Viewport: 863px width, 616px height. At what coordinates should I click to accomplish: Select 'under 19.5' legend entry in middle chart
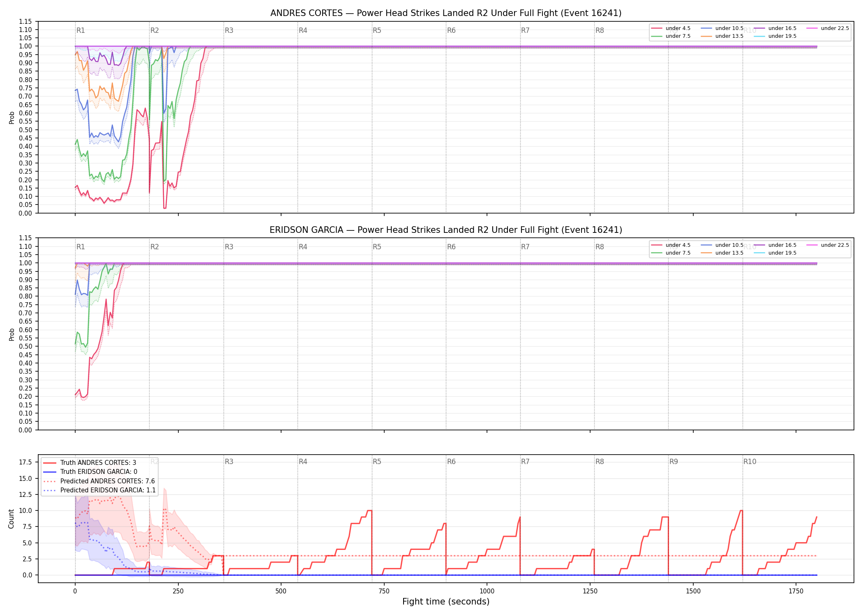(775, 253)
